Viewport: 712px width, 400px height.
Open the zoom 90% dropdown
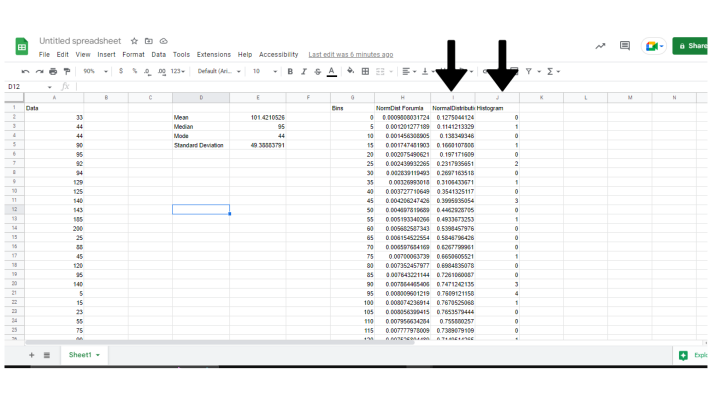point(95,71)
